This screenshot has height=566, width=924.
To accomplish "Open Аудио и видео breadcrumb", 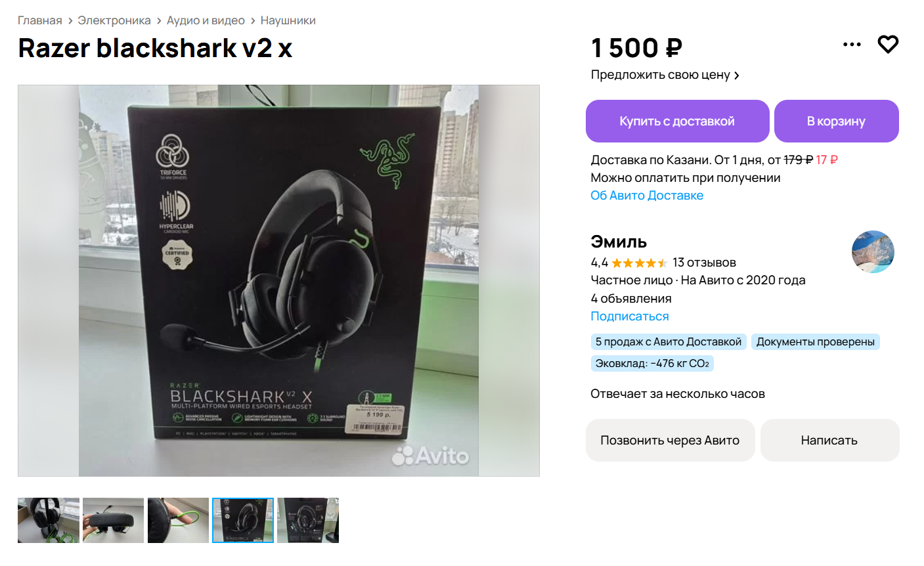I will [206, 20].
